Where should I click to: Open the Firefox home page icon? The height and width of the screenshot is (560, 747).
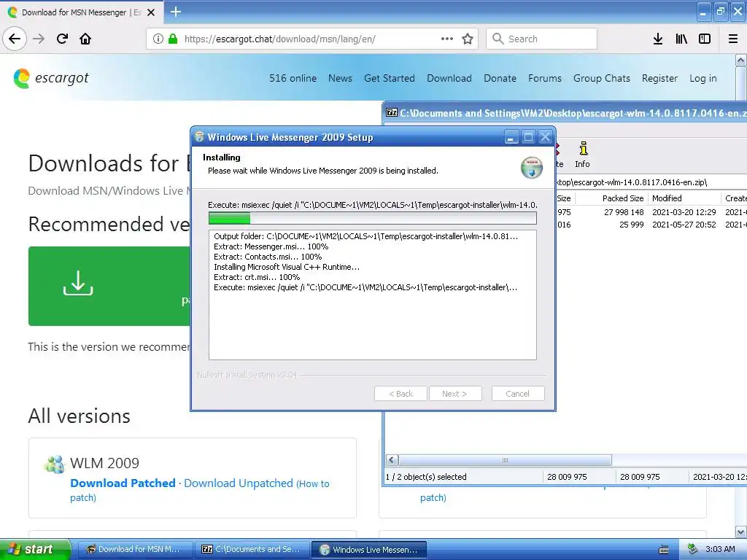tap(85, 39)
